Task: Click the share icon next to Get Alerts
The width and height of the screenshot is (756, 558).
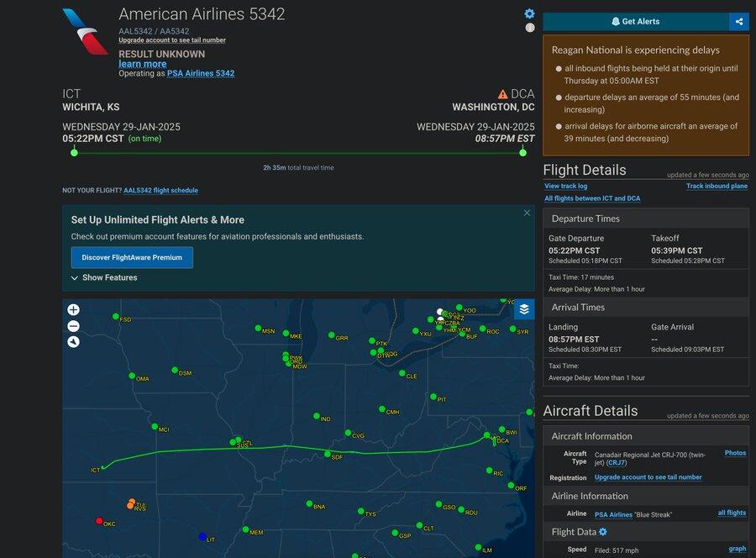Action: pos(738,21)
